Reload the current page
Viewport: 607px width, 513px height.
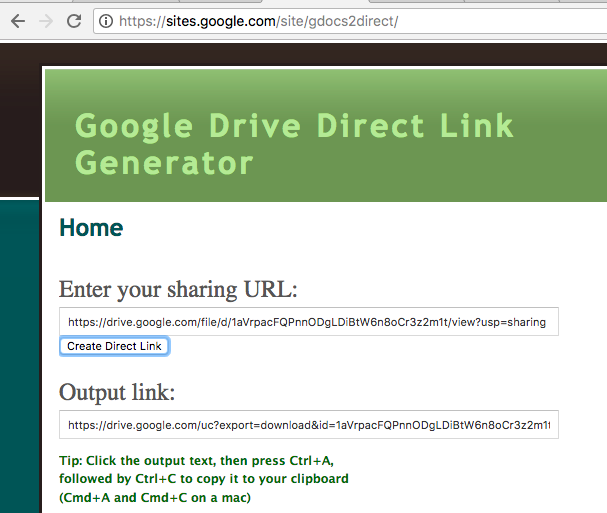[x=74, y=20]
